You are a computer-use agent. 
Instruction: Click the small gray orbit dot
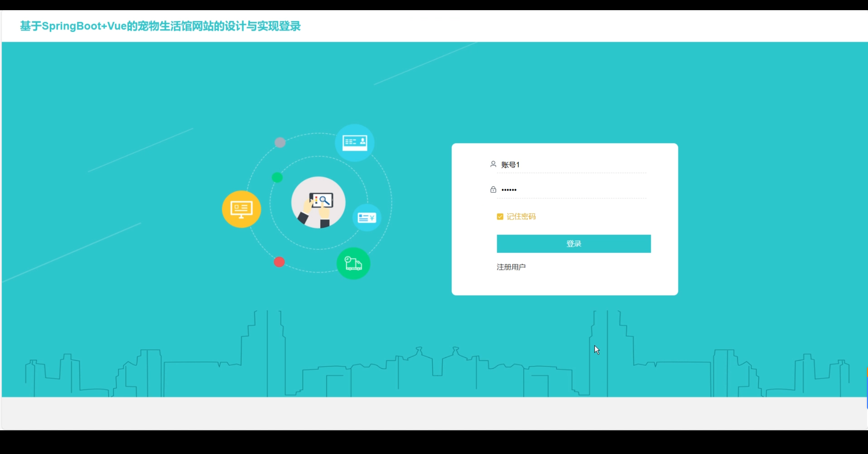click(280, 142)
